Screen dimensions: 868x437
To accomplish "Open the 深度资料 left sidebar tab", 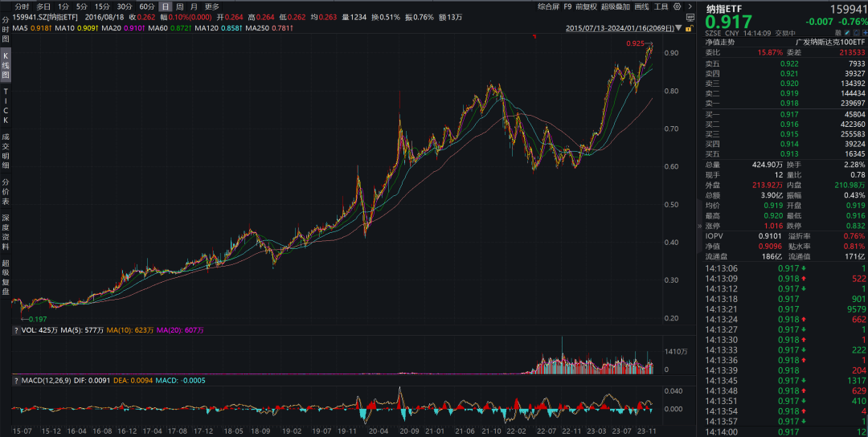I will point(6,232).
